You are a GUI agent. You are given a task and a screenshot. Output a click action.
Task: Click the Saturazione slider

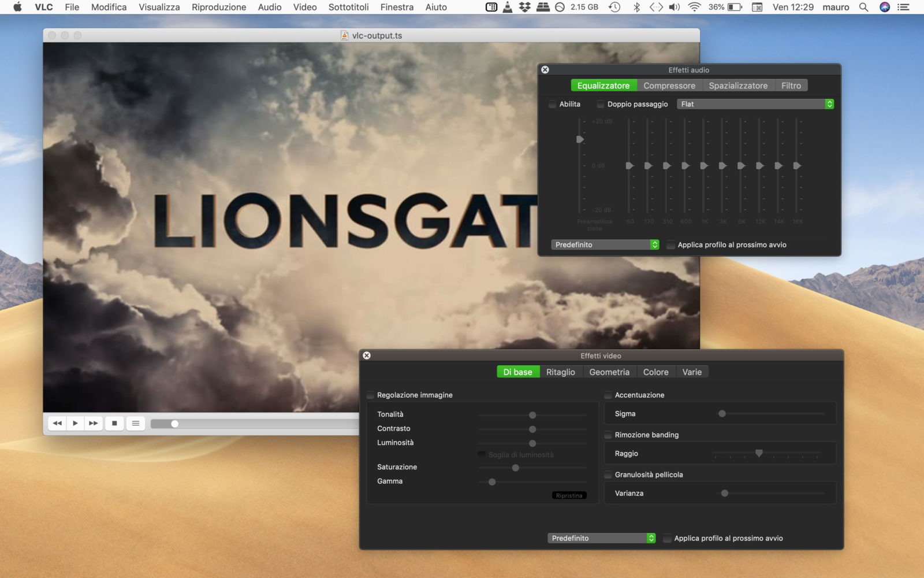point(532,468)
